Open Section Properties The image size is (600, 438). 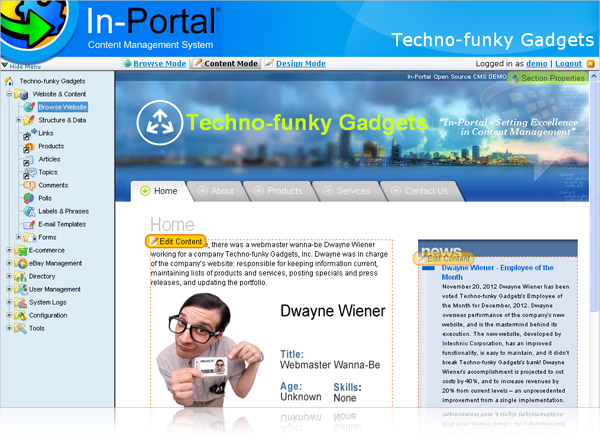click(548, 78)
